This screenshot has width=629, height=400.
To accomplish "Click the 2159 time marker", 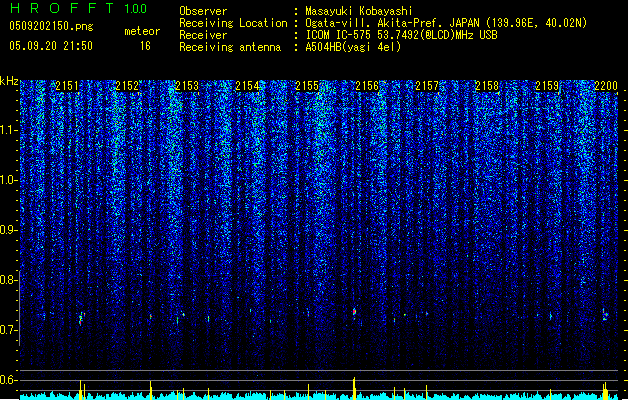I will click(547, 86).
